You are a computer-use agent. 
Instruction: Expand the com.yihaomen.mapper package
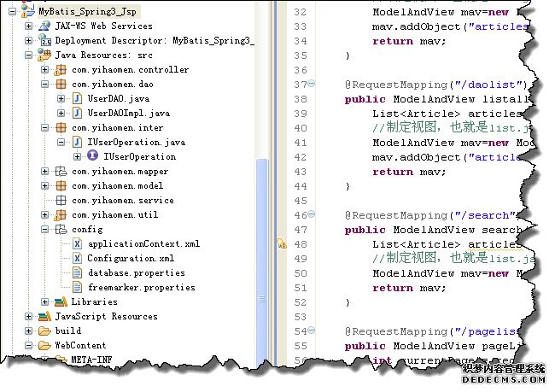pos(45,172)
